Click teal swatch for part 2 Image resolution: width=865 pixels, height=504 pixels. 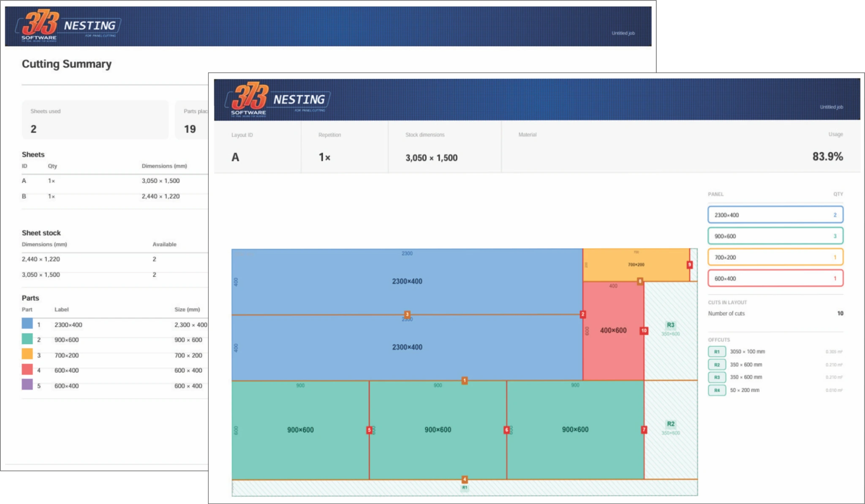click(x=27, y=339)
